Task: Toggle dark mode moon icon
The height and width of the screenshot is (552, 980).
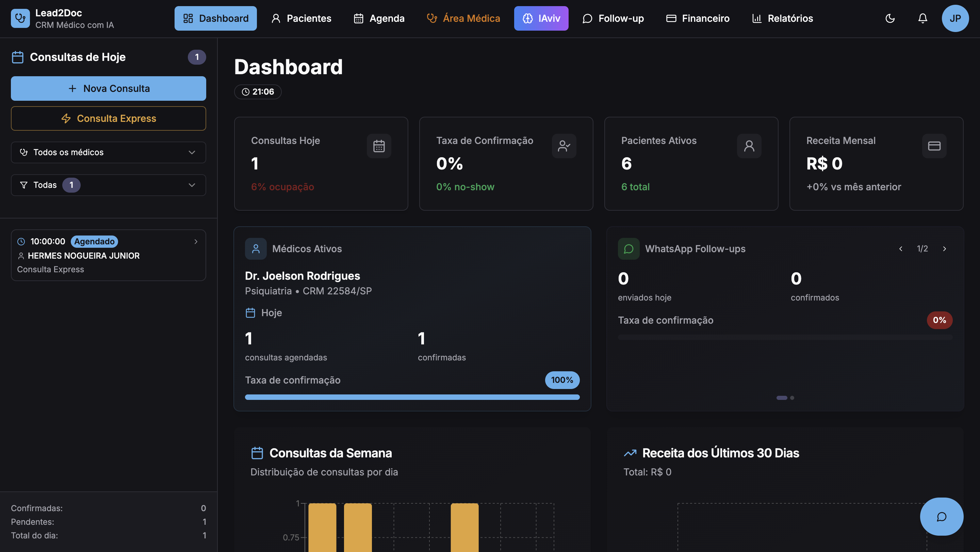Action: coord(890,18)
